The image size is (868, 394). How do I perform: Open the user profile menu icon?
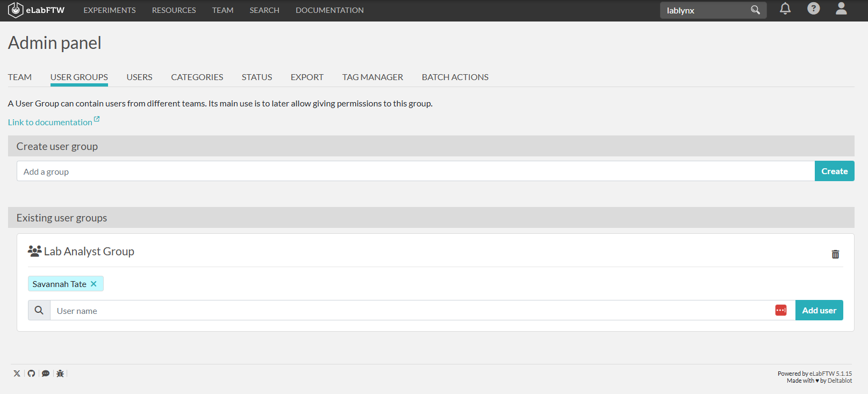(x=841, y=9)
